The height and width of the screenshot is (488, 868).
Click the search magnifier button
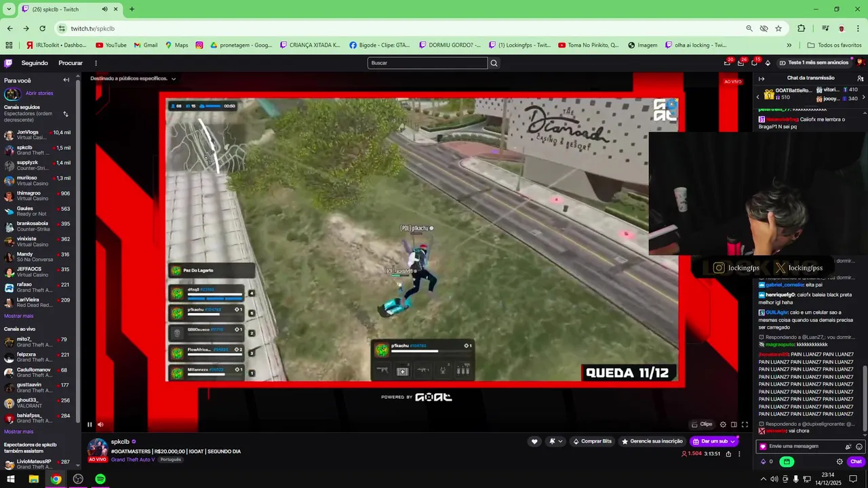[x=494, y=63]
